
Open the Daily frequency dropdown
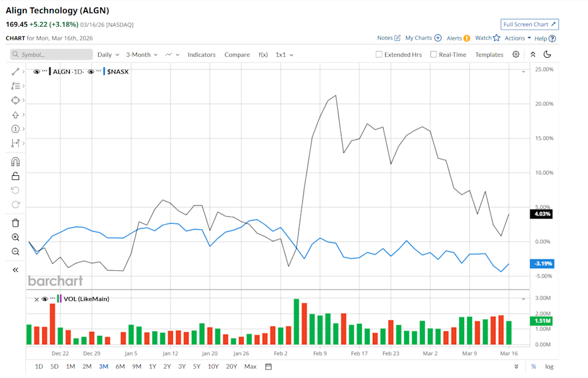pos(108,55)
